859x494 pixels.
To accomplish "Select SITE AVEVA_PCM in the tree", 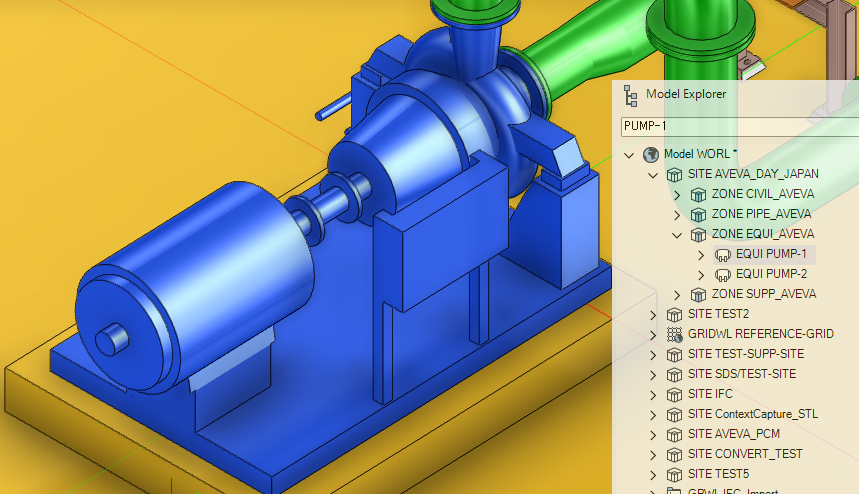I will pos(734,434).
